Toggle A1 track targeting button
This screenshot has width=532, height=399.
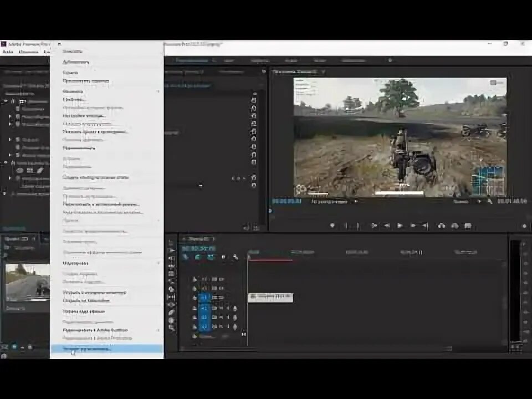tap(204, 308)
